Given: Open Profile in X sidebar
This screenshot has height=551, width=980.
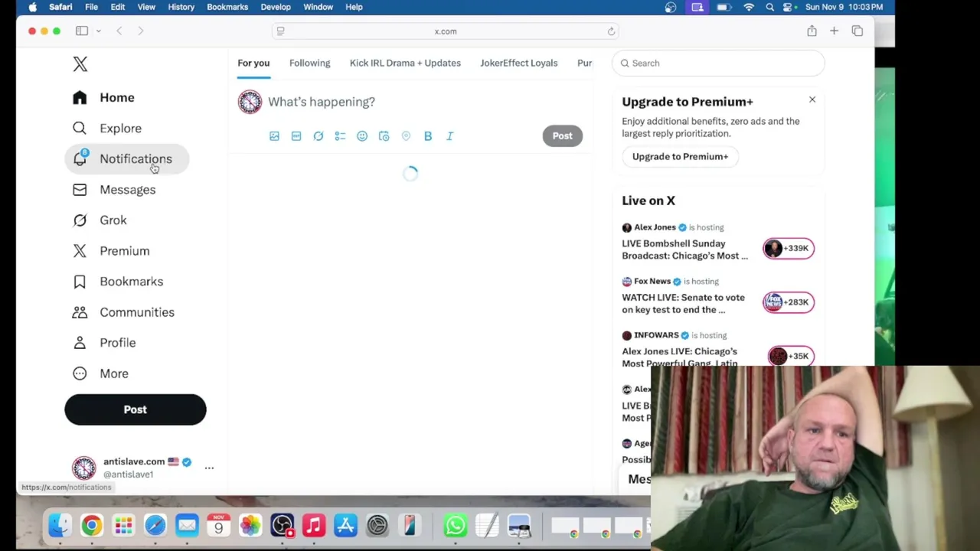Looking at the screenshot, I should click(x=104, y=343).
